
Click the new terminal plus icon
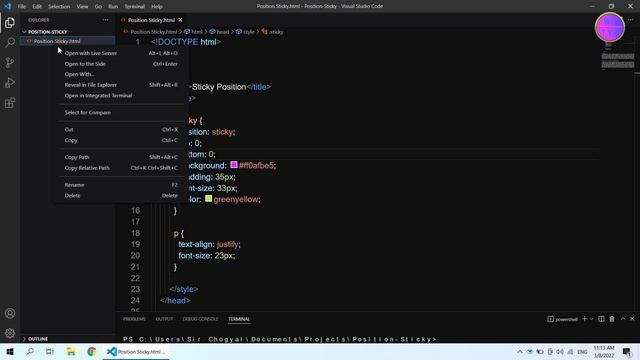click(x=584, y=319)
